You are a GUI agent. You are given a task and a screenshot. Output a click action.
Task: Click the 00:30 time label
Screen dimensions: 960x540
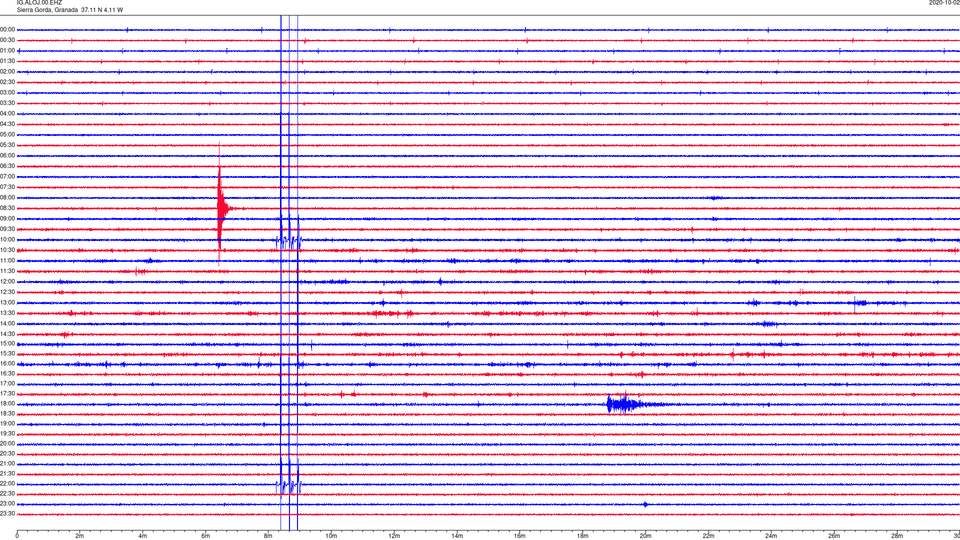[x=7, y=40]
